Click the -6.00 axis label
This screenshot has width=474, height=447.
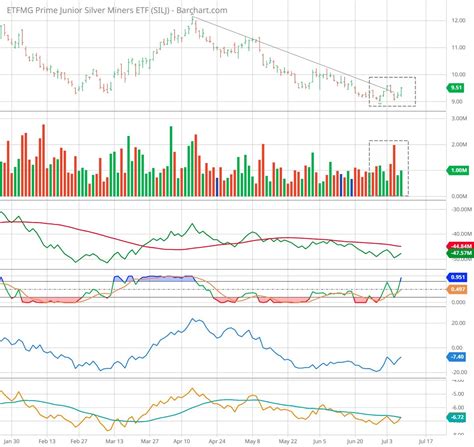(458, 408)
